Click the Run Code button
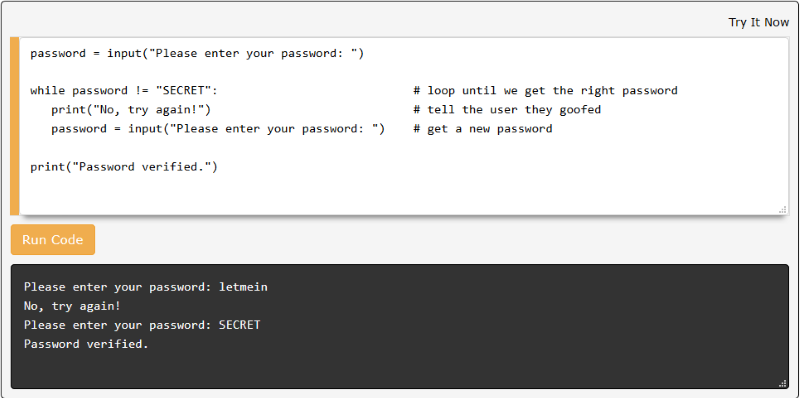 (53, 240)
